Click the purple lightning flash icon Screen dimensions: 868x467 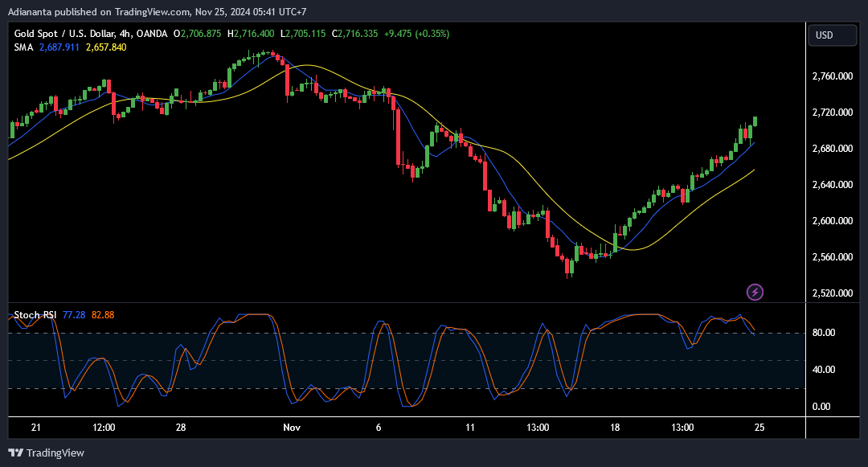pyautogui.click(x=755, y=292)
